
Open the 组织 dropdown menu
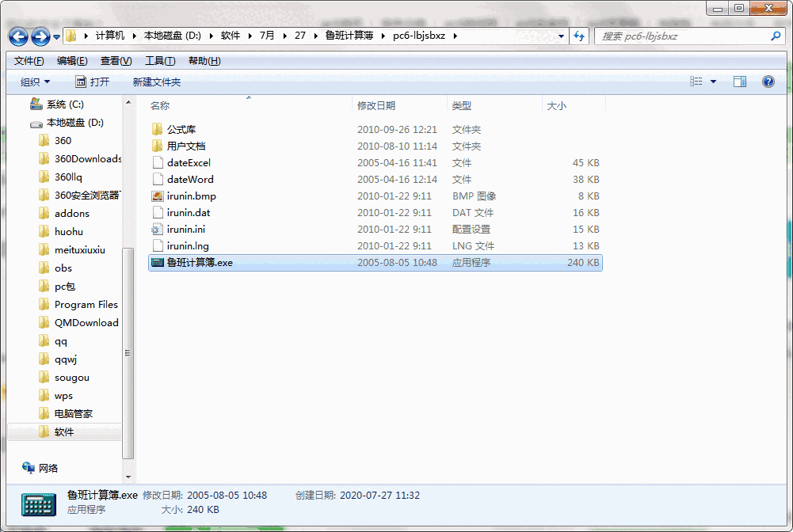(x=35, y=82)
